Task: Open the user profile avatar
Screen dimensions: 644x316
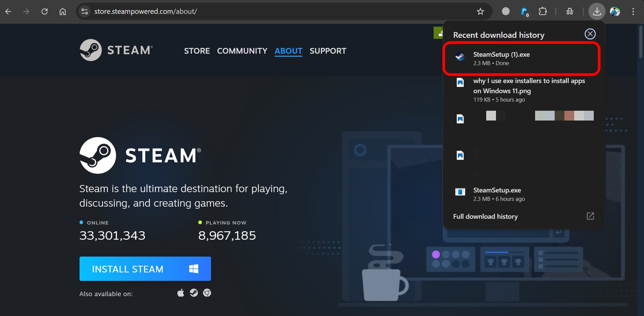Action: 615,11
